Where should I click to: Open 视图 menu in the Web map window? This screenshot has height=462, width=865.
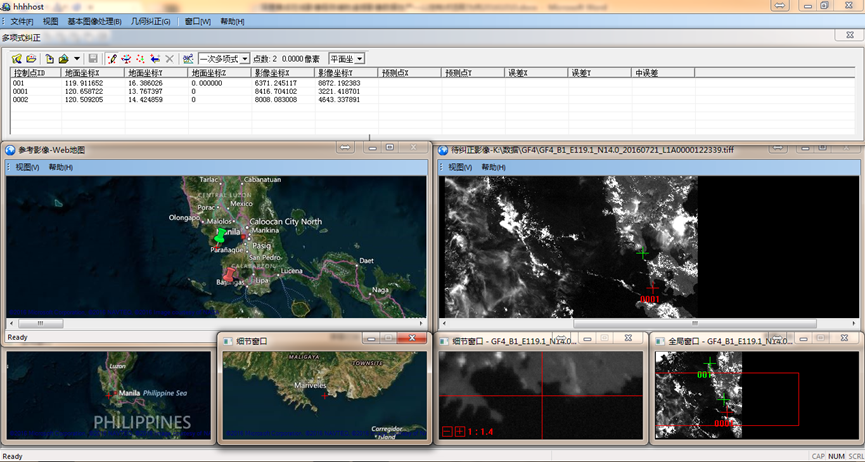pos(27,167)
